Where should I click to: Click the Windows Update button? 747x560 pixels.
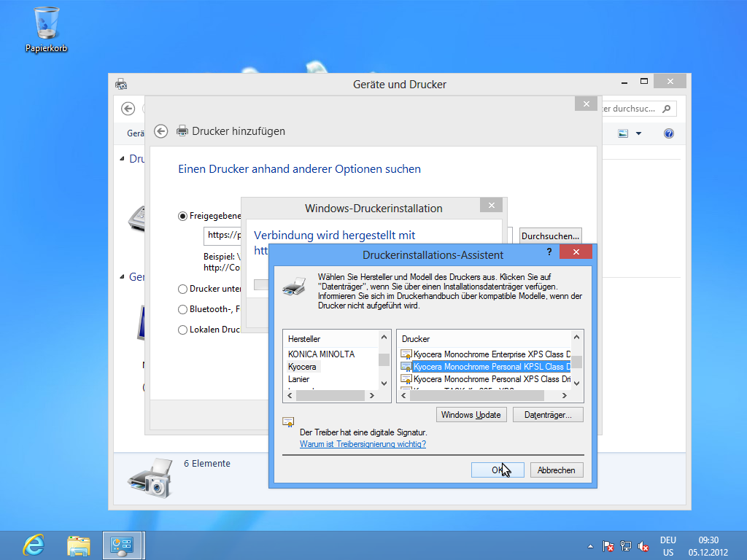click(x=471, y=415)
